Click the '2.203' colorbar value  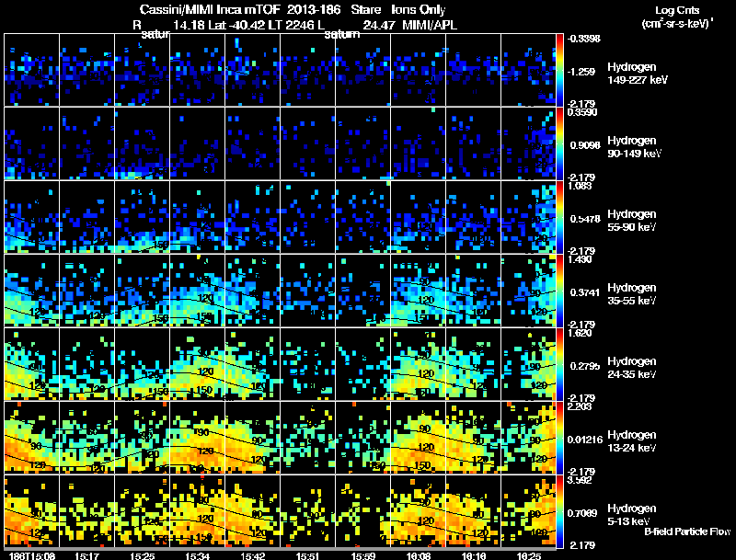(580, 406)
